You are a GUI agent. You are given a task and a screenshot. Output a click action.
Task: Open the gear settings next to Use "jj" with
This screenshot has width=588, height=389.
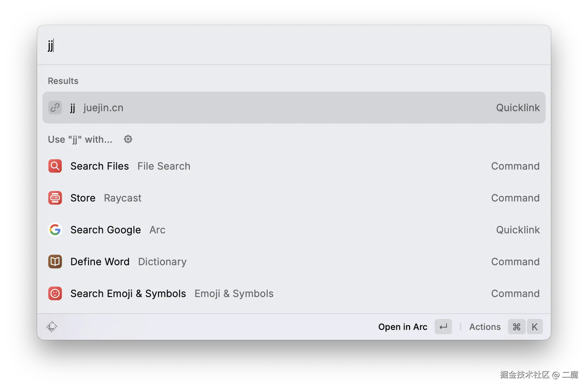pyautogui.click(x=128, y=139)
